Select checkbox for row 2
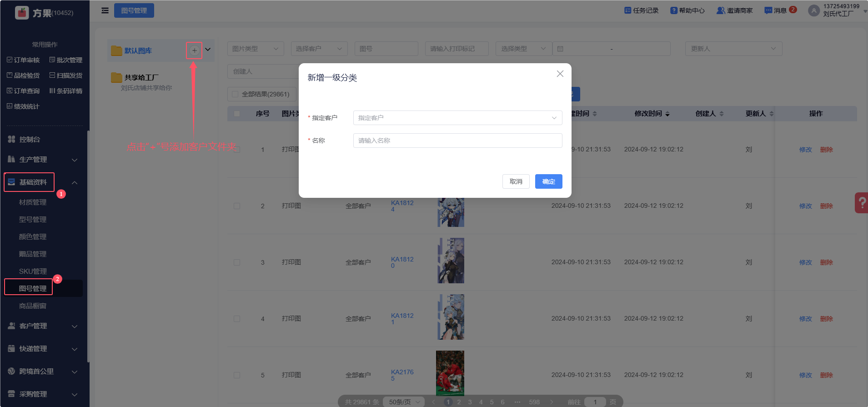 point(237,206)
